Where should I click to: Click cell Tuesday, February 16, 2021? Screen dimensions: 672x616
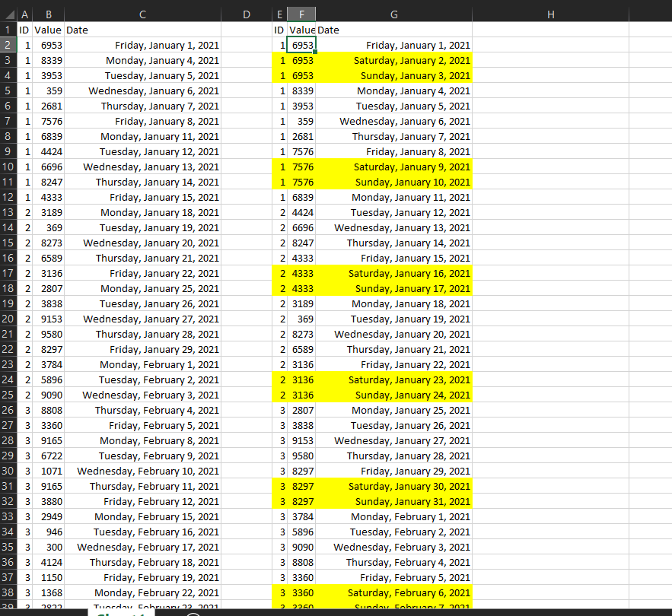pyautogui.click(x=143, y=532)
